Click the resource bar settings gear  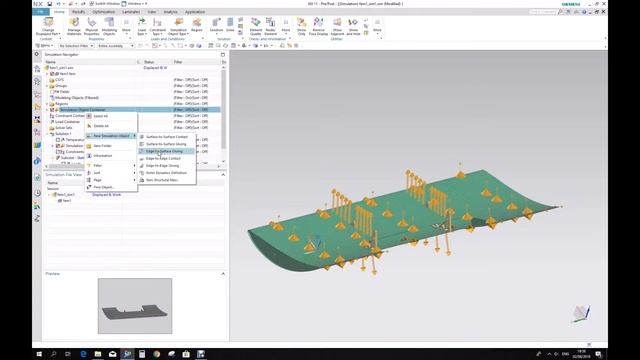(x=37, y=54)
